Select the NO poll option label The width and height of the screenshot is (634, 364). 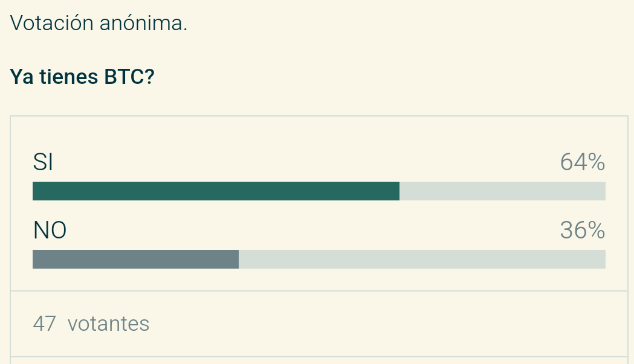click(50, 230)
